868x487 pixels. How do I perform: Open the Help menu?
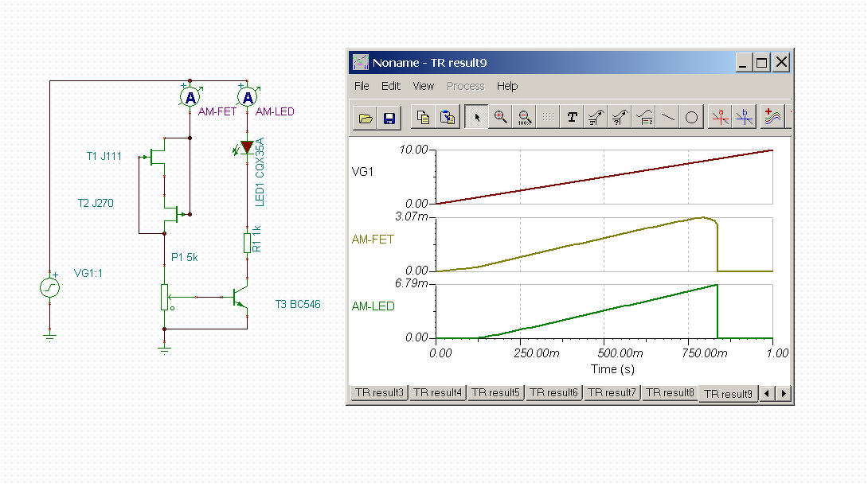[507, 86]
